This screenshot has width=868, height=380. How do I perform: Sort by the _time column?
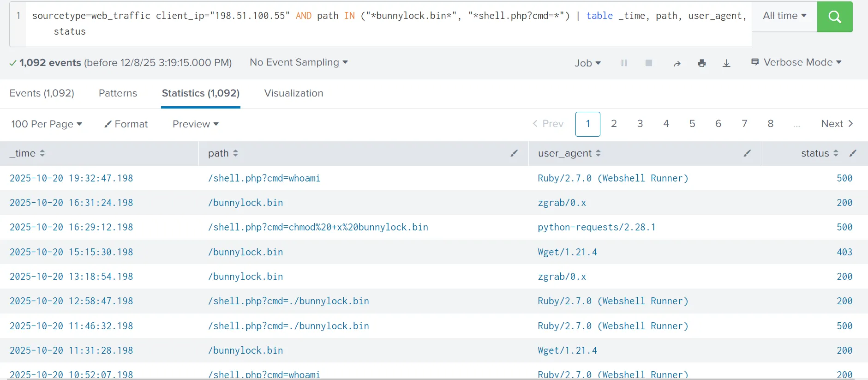point(27,153)
